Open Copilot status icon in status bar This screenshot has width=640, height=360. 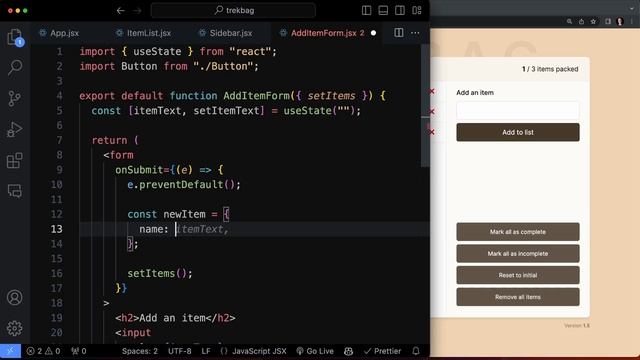click(x=348, y=351)
